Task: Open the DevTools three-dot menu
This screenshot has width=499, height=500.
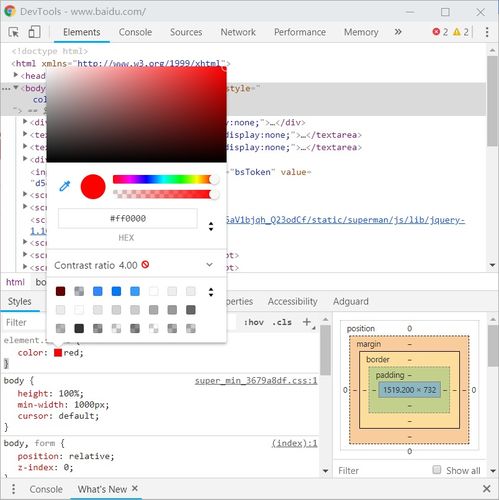Action: point(487,32)
